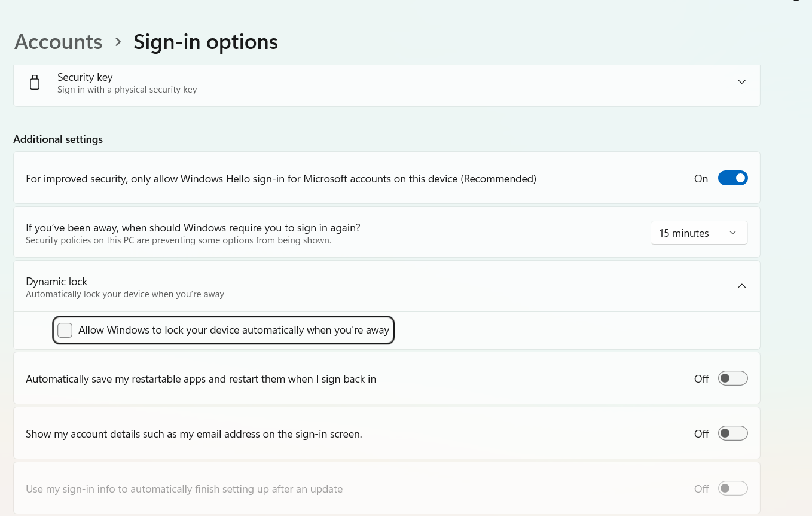Enable automatically restart apps toggle
This screenshot has height=516, width=812.
click(732, 378)
